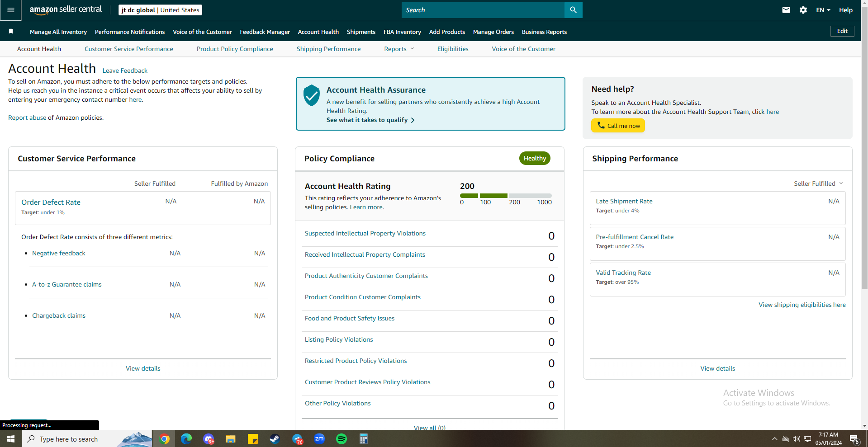Open the Late Shipment Rate link
Screen dimensions: 868x447
click(624, 201)
